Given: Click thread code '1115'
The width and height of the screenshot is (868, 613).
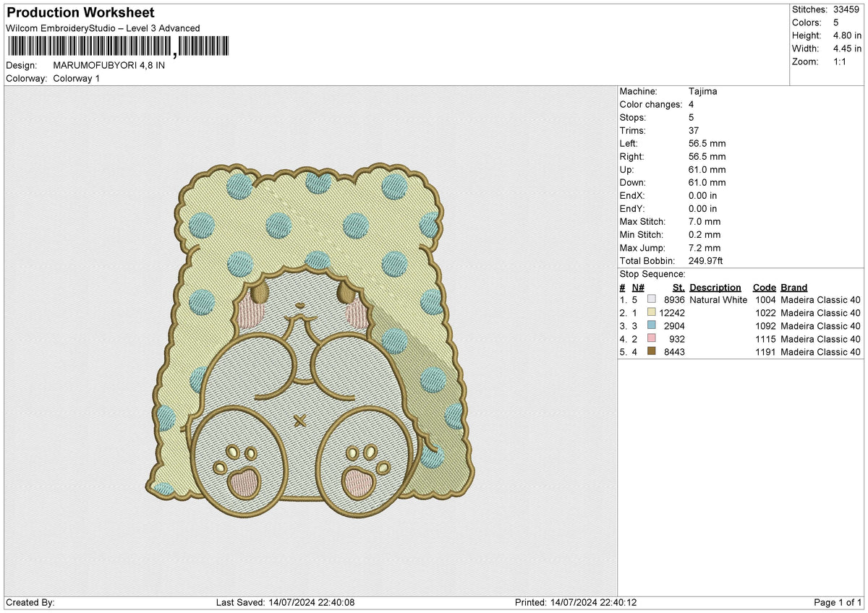Looking at the screenshot, I should pos(765,339).
